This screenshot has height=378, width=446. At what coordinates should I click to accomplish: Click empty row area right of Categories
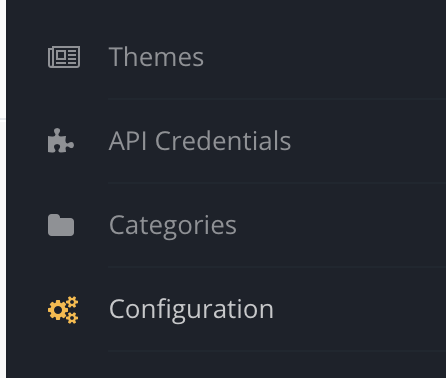pos(340,225)
